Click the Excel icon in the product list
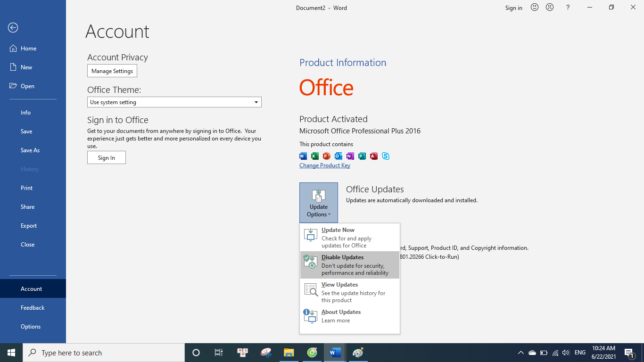644x362 pixels. pos(314,156)
